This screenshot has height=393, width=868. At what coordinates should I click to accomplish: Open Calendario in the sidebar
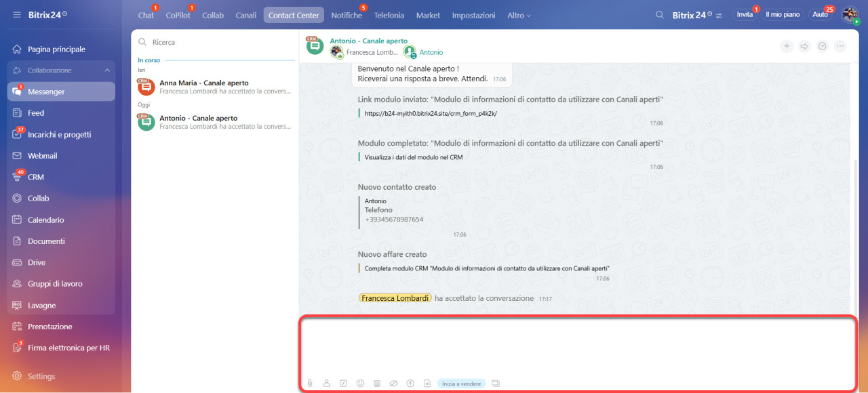(x=61, y=220)
